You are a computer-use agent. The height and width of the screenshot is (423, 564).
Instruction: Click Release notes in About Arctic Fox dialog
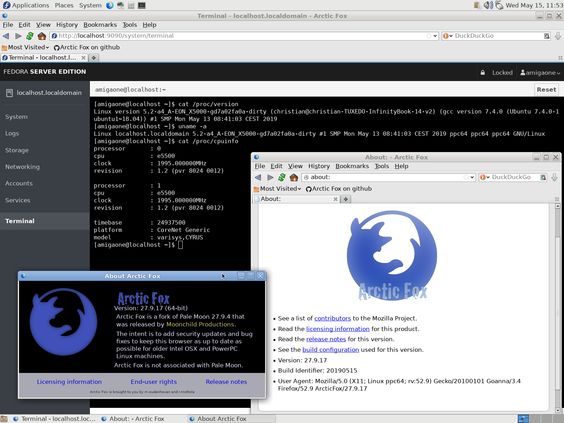(226, 382)
